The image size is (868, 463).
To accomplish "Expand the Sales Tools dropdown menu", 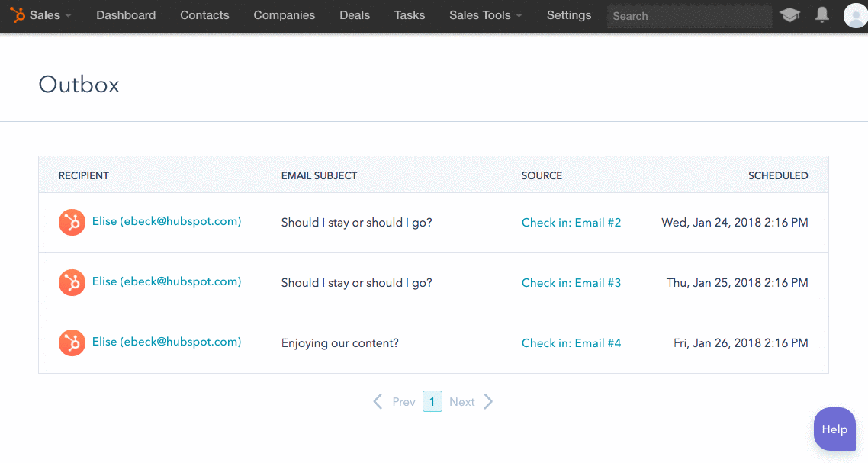I will click(486, 15).
